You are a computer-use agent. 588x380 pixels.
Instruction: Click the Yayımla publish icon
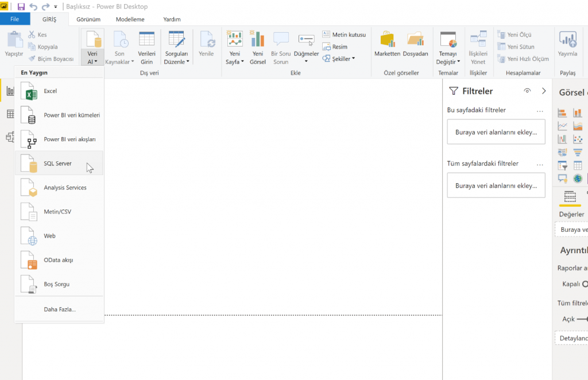pyautogui.click(x=567, y=39)
